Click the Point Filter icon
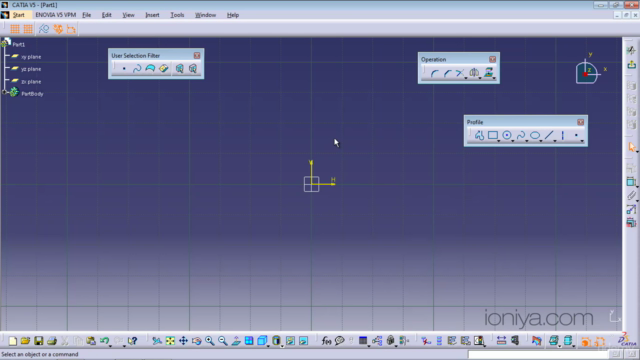 [x=124, y=69]
